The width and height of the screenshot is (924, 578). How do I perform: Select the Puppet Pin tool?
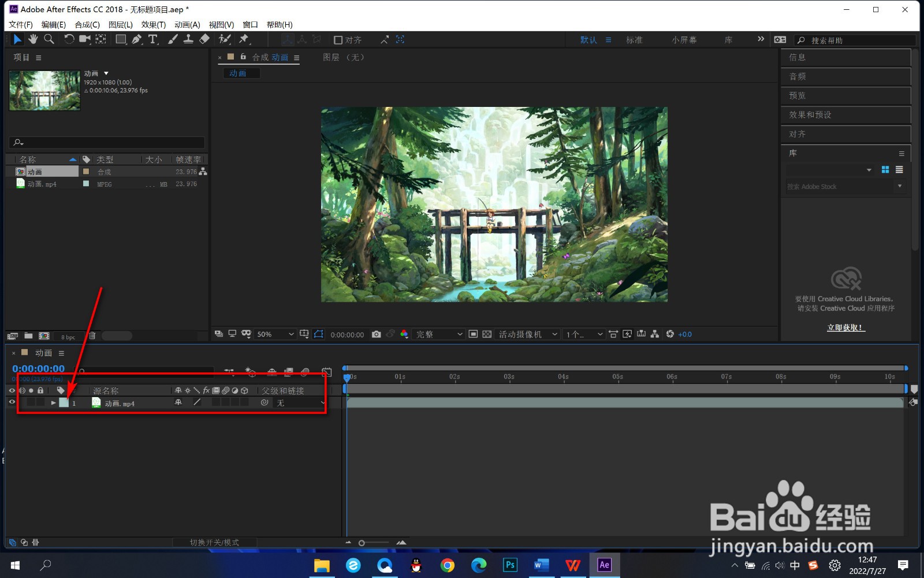coord(244,39)
